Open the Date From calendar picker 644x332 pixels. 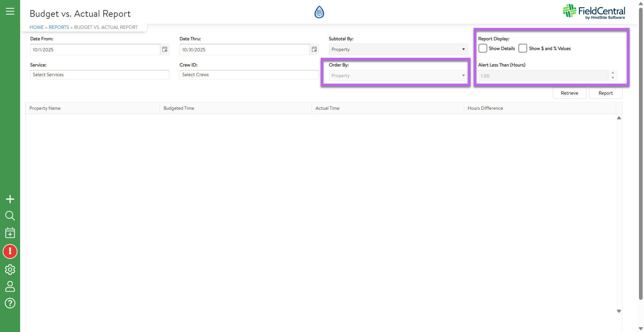(x=165, y=49)
